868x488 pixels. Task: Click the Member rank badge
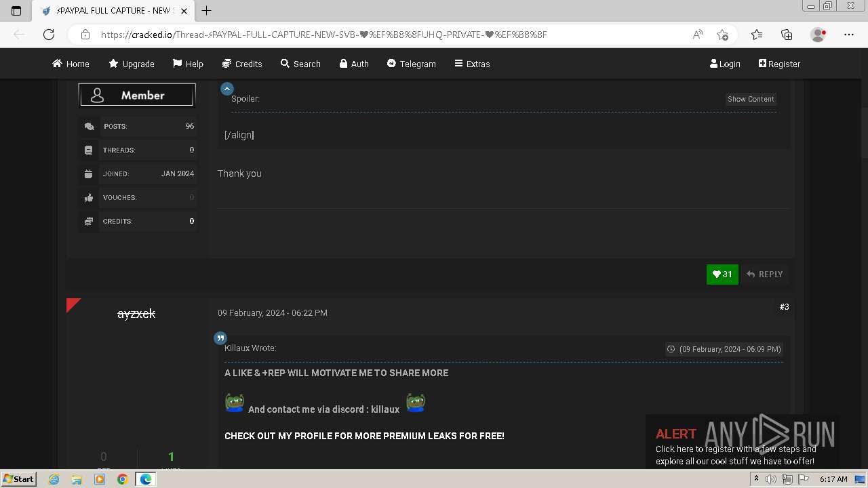pos(137,95)
